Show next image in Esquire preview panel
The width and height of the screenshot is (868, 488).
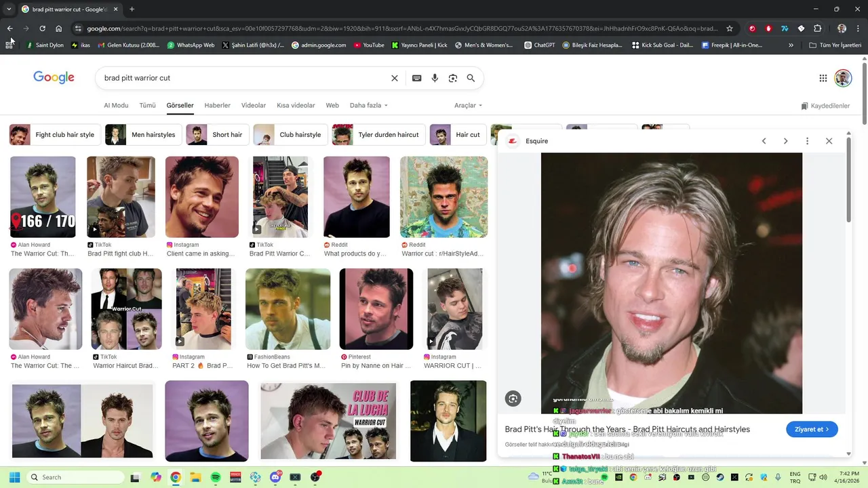[x=785, y=141]
